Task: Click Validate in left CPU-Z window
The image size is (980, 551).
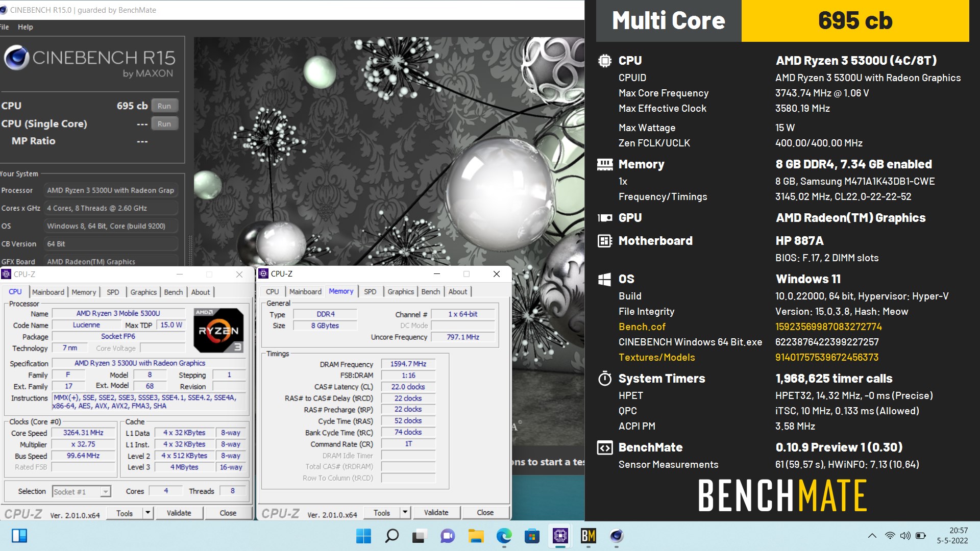Action: pyautogui.click(x=179, y=513)
